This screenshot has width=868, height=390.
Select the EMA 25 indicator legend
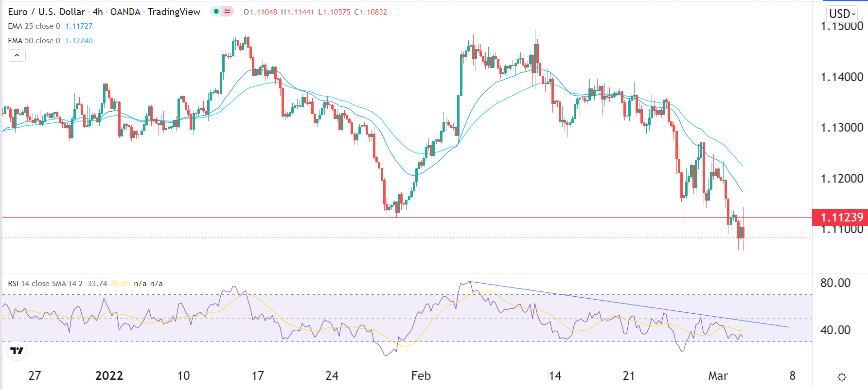coord(34,26)
